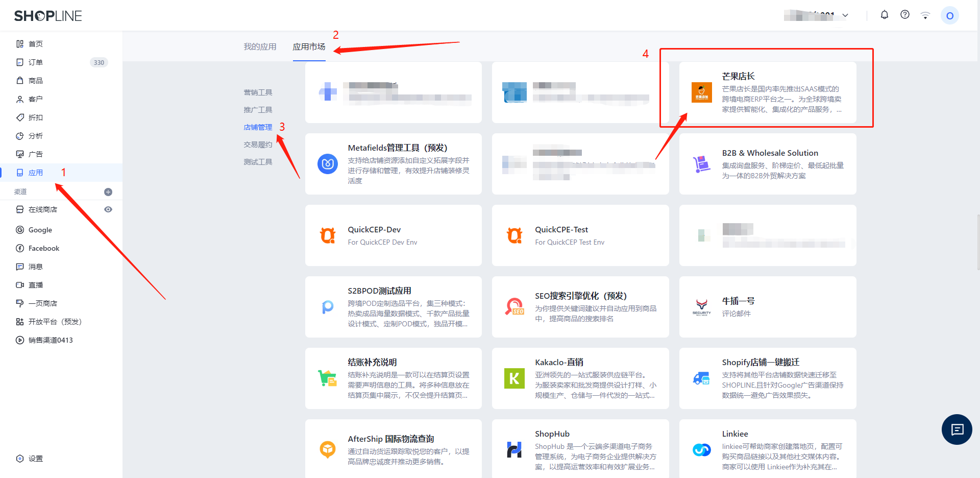Switch to 应用市场 tab
The height and width of the screenshot is (478, 980).
coord(309,46)
